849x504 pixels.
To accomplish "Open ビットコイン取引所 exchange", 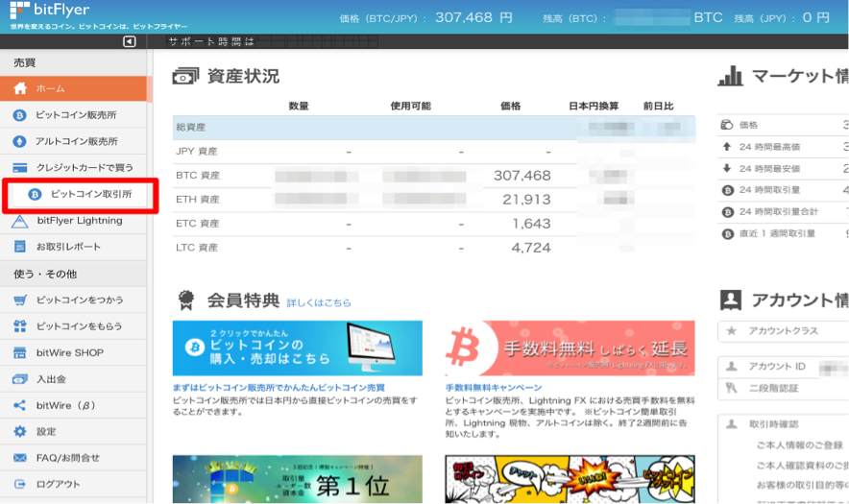I will [80, 194].
